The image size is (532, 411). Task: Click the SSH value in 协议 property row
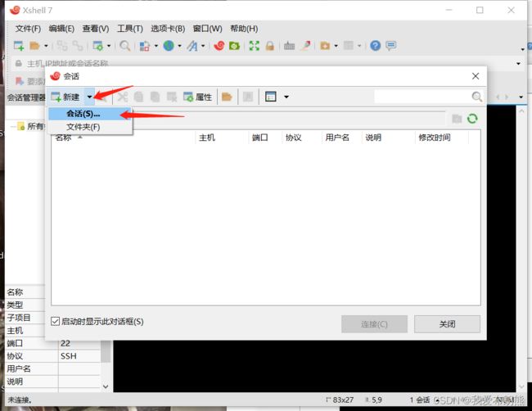click(69, 356)
